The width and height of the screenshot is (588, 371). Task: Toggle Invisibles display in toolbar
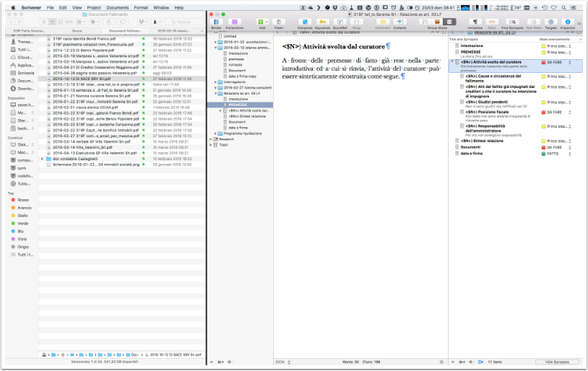(x=475, y=22)
